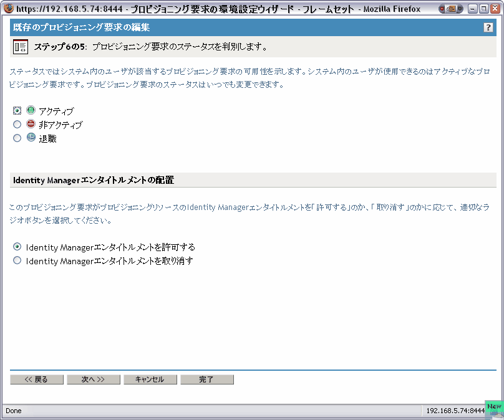Click the green アクティブ status icon
Viewport: 504px width, 420px height.
tap(31, 110)
